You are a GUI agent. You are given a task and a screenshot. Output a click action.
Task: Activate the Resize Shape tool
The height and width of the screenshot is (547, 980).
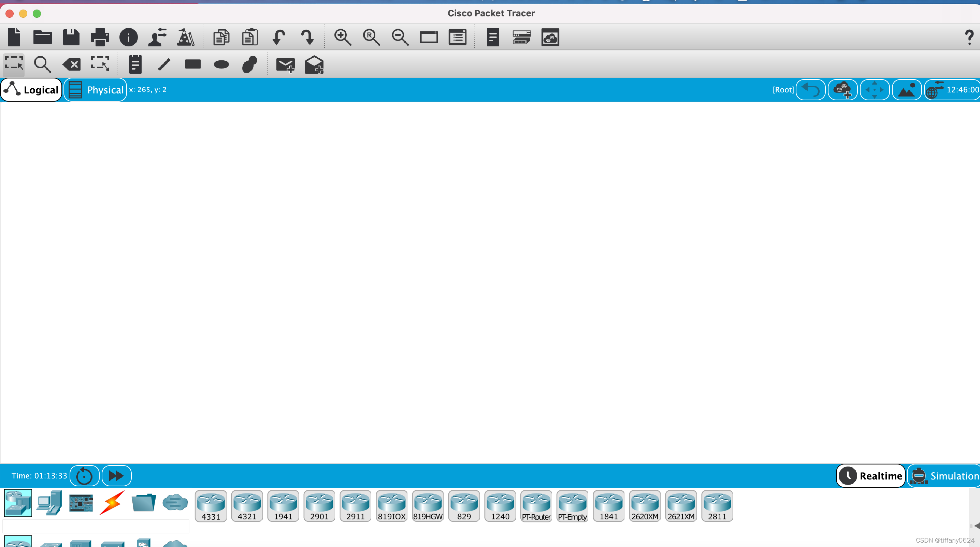[x=100, y=64]
